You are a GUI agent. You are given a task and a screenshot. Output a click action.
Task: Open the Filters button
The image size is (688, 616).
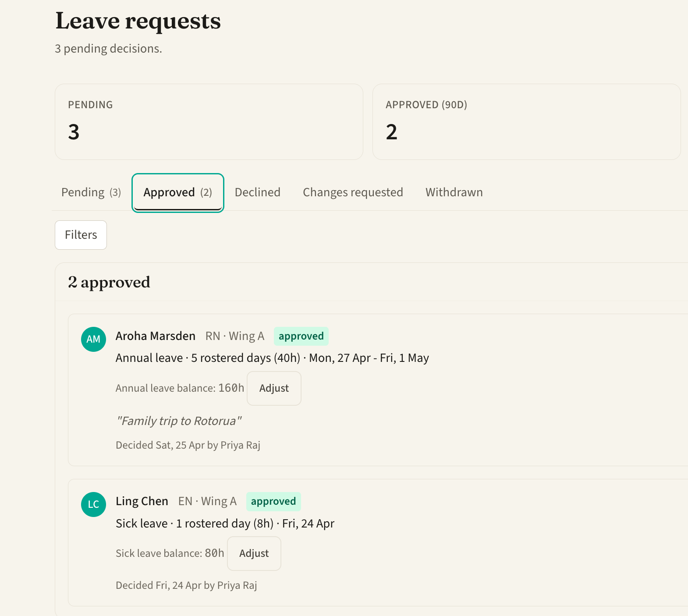[x=81, y=235]
